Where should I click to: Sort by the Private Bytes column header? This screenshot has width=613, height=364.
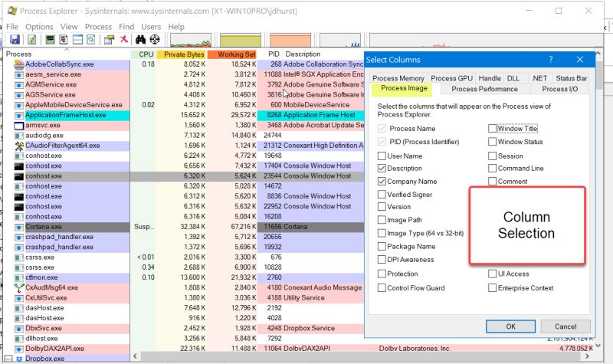point(182,54)
